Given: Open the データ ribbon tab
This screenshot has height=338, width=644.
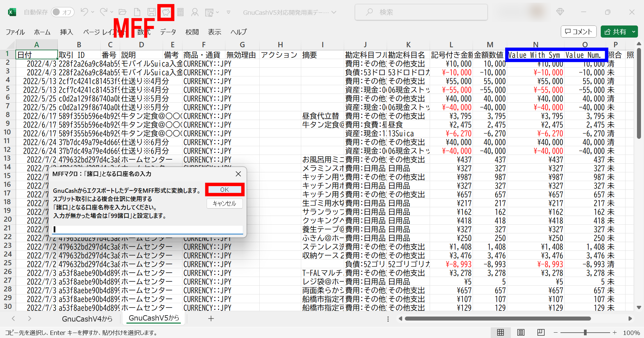Looking at the screenshot, I should tap(168, 32).
